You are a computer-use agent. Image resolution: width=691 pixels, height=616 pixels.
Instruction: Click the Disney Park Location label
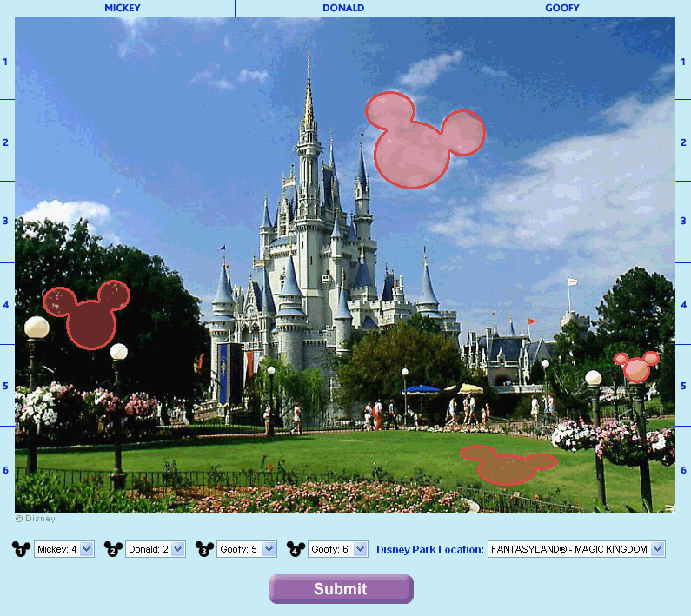(430, 549)
